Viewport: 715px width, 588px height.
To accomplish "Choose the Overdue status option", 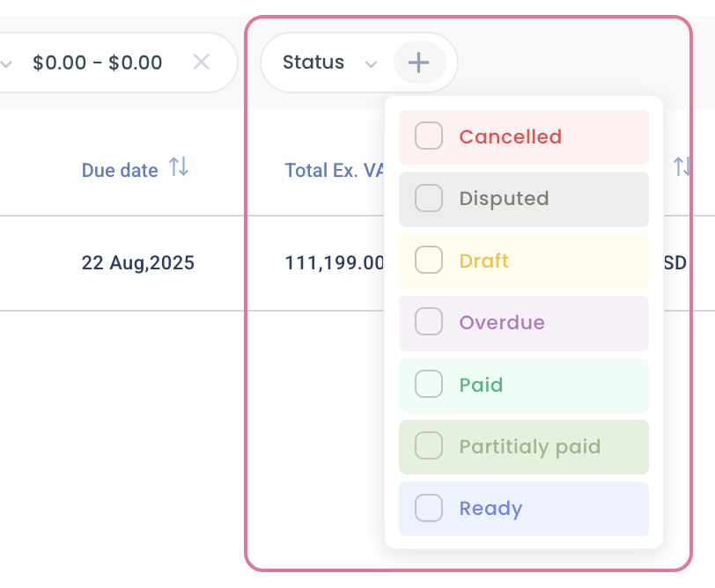I will 502,322.
